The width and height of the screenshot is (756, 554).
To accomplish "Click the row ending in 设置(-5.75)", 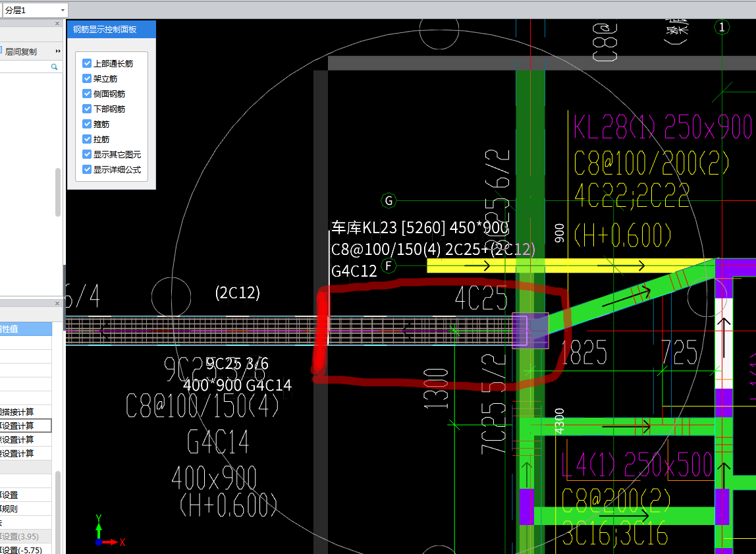I will 26,549.
